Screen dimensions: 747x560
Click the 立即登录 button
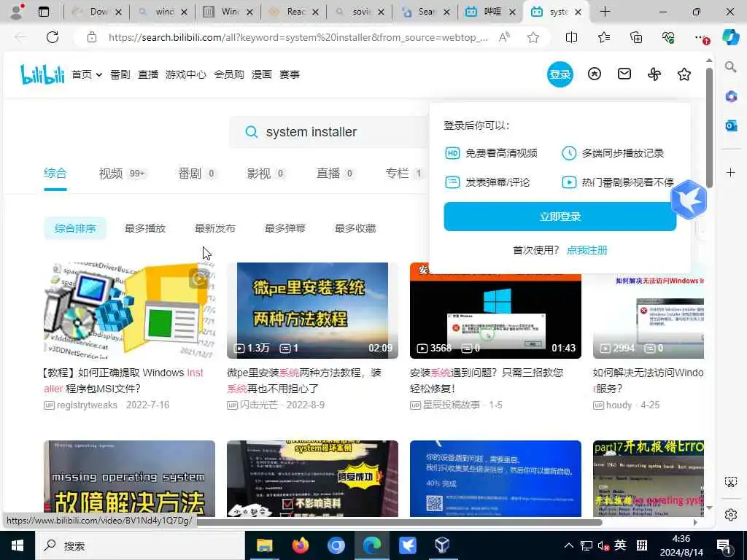click(x=560, y=217)
